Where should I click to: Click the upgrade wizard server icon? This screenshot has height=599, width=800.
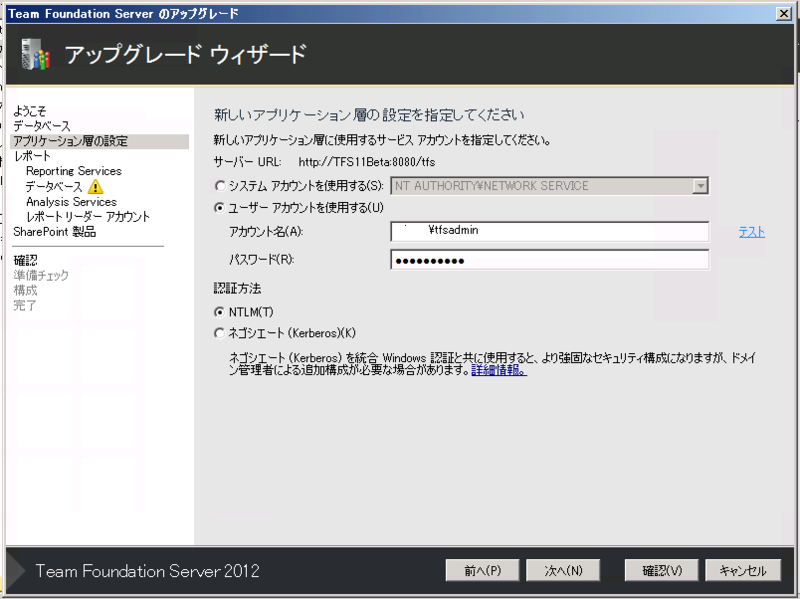pos(35,55)
